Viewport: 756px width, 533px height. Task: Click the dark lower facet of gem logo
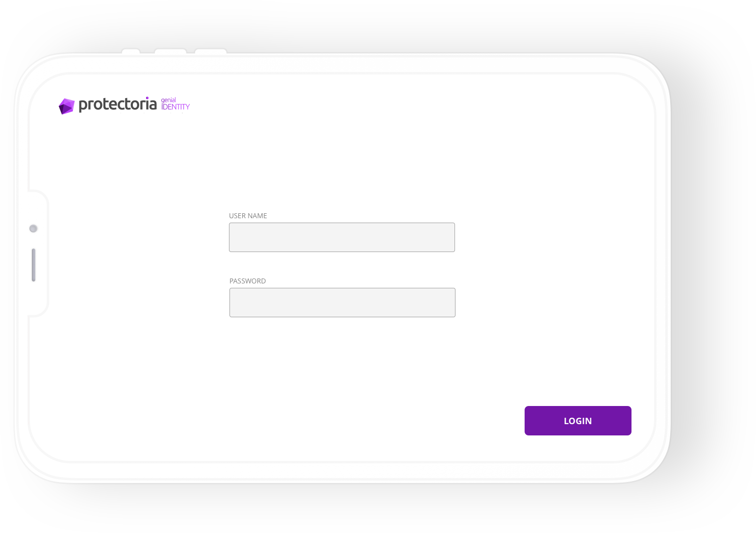pos(65,110)
